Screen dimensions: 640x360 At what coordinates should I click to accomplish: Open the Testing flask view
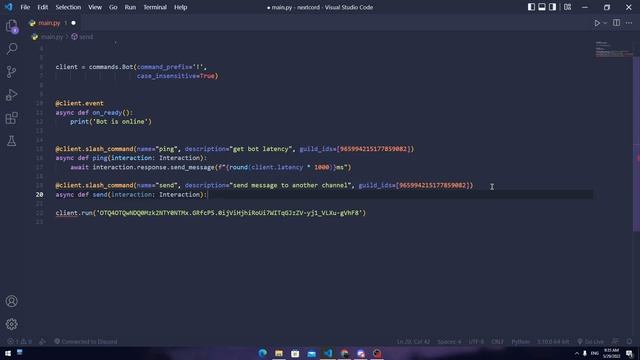pyautogui.click(x=12, y=141)
